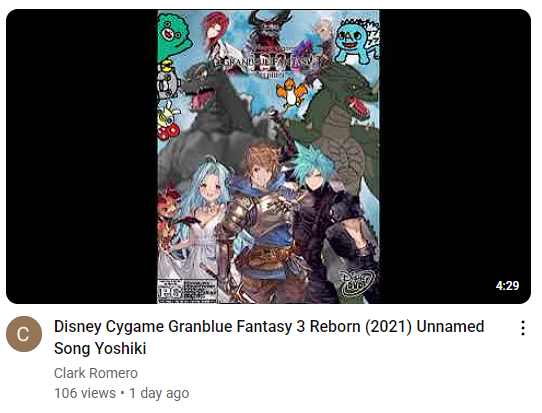This screenshot has width=542, height=413.
Task: Click the 4:29 duration badge
Action: tap(507, 285)
